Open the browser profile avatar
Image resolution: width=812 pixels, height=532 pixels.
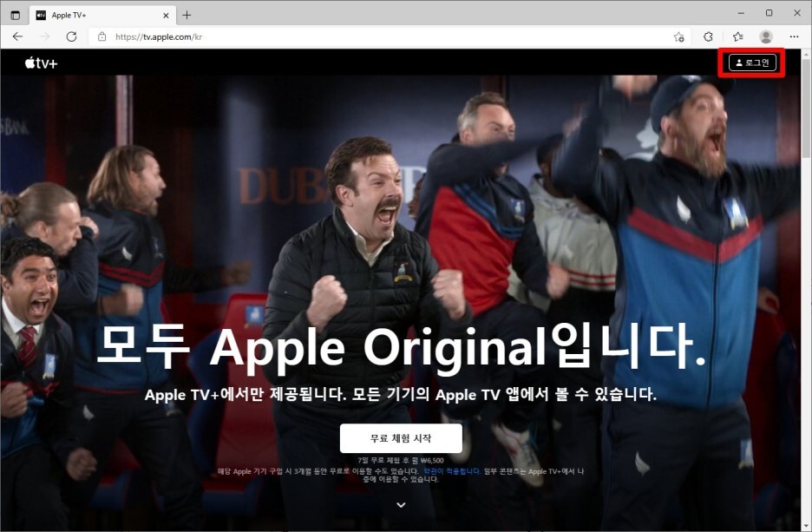coord(766,36)
